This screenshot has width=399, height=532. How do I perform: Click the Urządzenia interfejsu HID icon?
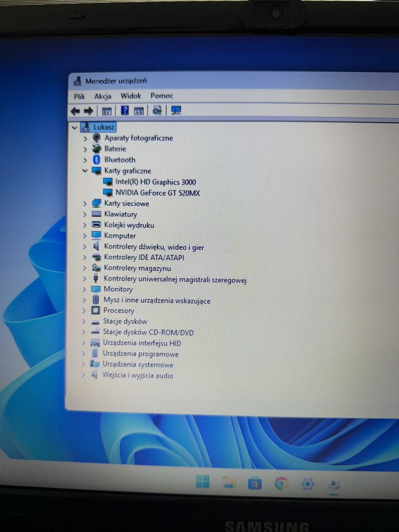click(x=95, y=343)
